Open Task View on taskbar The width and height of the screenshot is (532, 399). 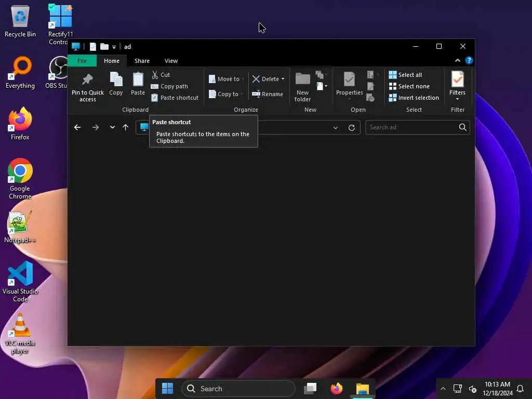(310, 389)
